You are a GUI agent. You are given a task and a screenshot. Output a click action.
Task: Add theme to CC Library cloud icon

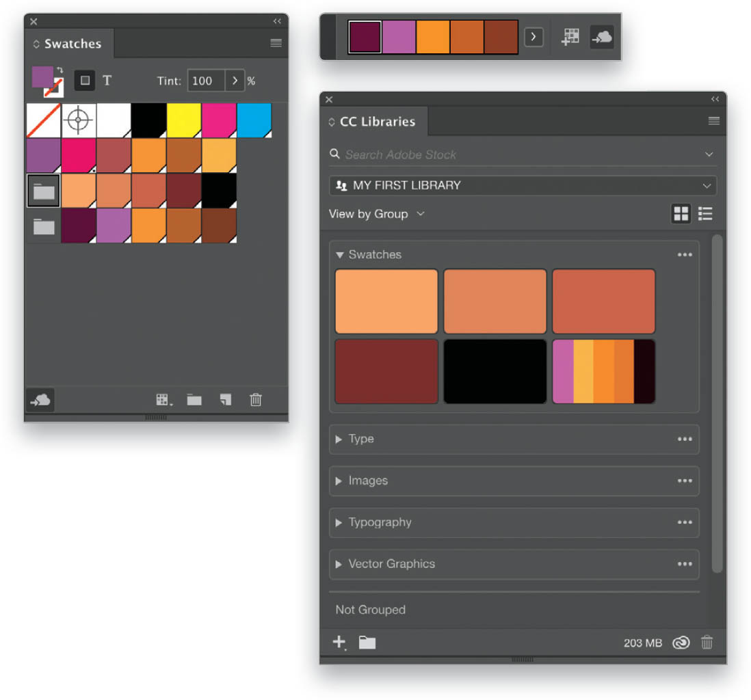click(602, 37)
